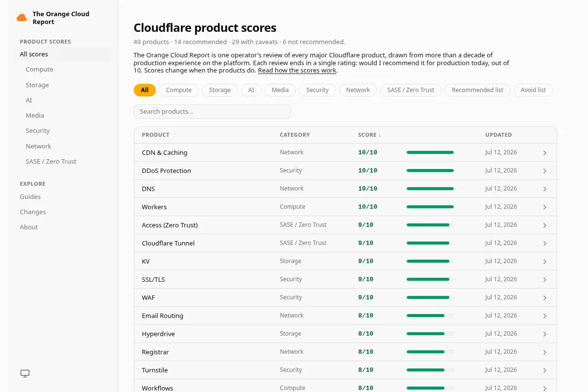Sort by Updated column header
Image resolution: width=588 pixels, height=392 pixels.
pos(498,135)
